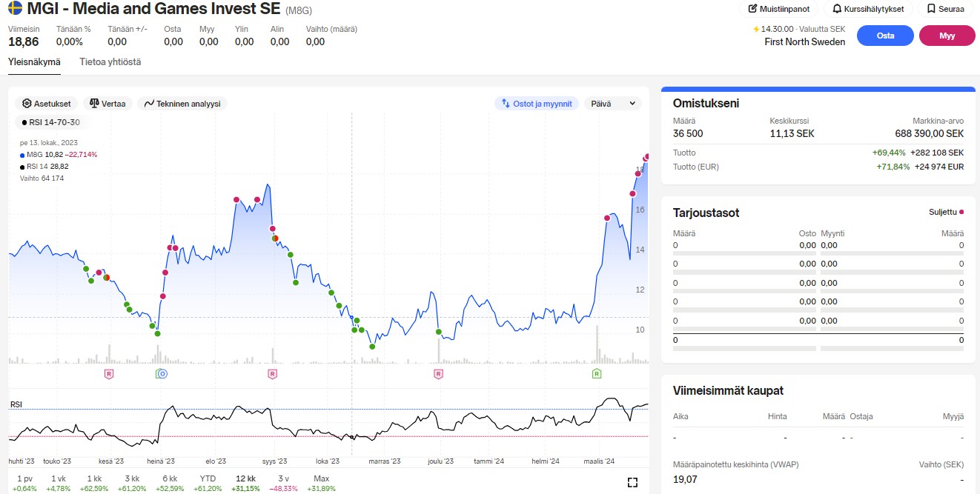The image size is (980, 494).
Task: Click the pe 13. lokak., 2023 date label
Action: pos(49,142)
